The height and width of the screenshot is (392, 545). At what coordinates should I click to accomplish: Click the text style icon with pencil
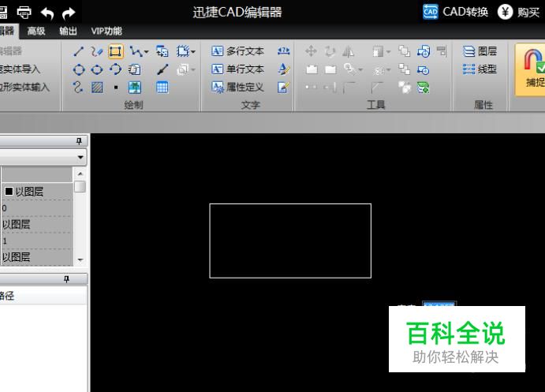point(284,69)
